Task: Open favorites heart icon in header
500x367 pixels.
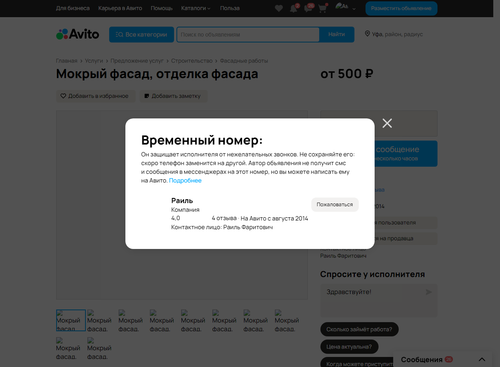Action: coord(279,8)
